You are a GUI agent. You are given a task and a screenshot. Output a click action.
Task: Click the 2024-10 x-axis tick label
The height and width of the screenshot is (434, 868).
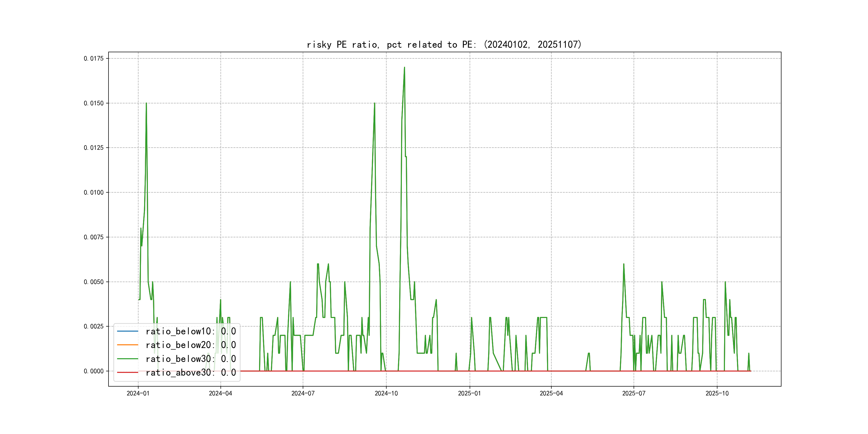(x=386, y=393)
